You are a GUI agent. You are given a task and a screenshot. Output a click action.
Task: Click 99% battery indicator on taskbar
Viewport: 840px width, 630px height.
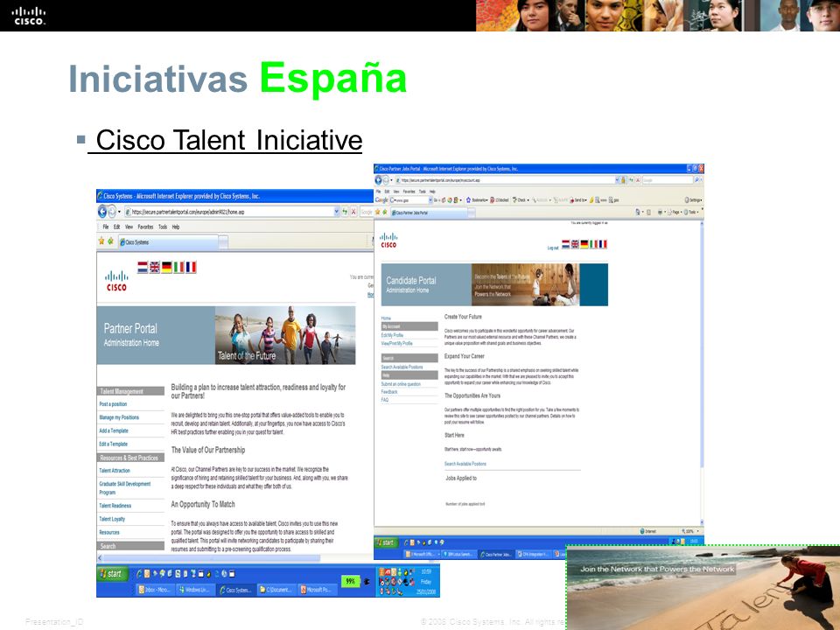pyautogui.click(x=350, y=581)
